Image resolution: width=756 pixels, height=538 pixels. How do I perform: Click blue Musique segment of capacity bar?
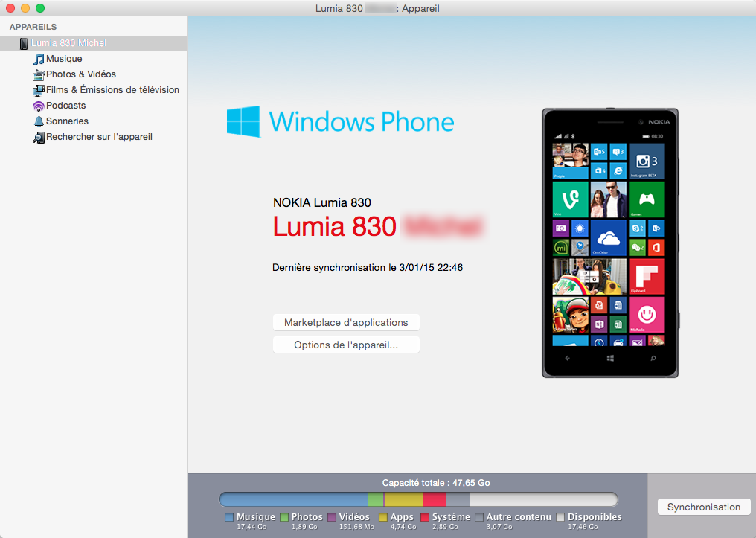293,499
